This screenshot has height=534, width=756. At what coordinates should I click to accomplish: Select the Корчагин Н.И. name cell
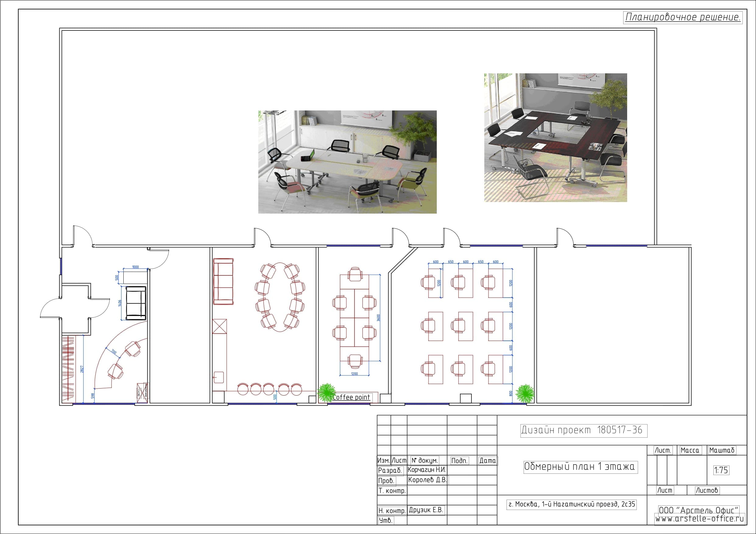tap(426, 470)
